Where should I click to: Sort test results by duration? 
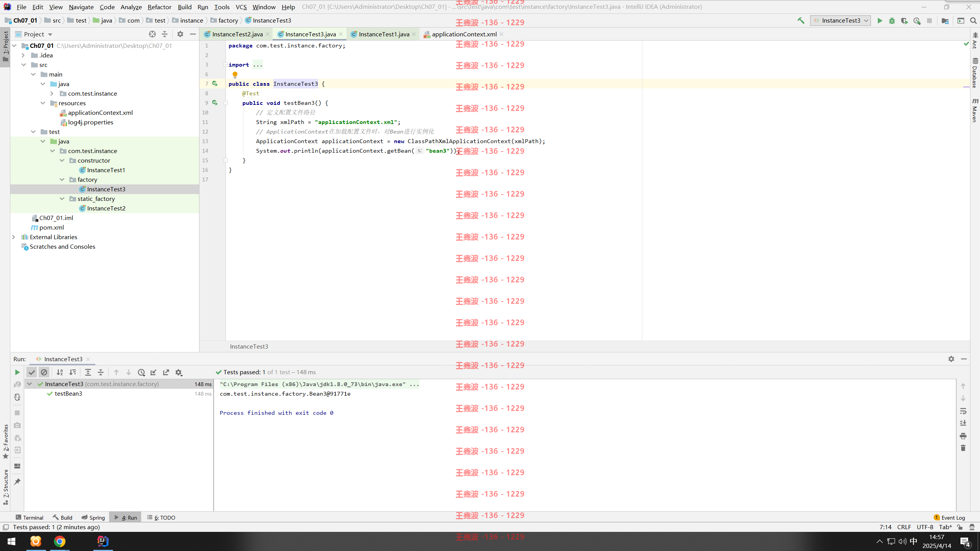[72, 372]
